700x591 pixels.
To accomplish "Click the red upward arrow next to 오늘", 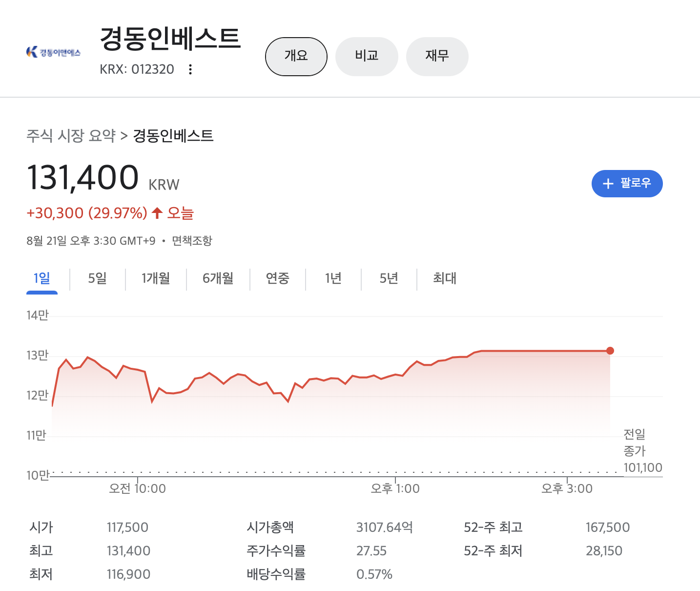I will 157,212.
